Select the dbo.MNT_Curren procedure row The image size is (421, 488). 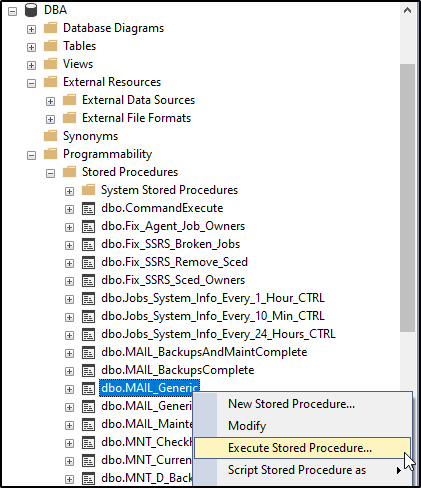(146, 460)
